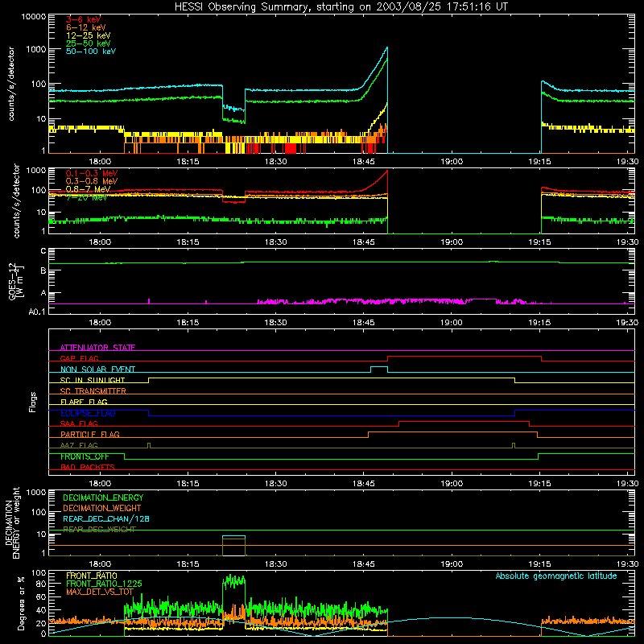Select the GAP_FLAG label

[79, 358]
